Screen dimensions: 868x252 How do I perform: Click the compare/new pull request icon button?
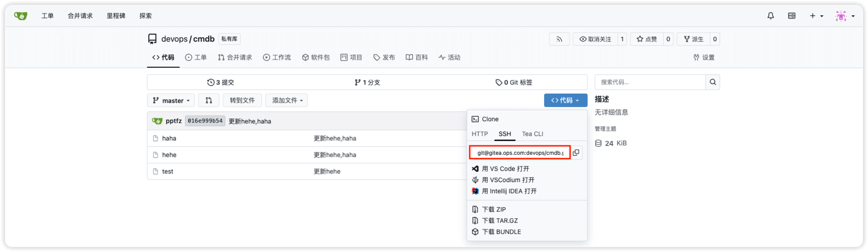(x=209, y=100)
